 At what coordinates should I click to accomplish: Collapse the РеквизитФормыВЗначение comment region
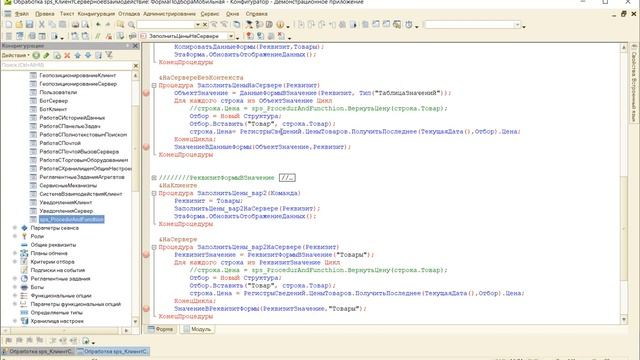pyautogui.click(x=154, y=178)
